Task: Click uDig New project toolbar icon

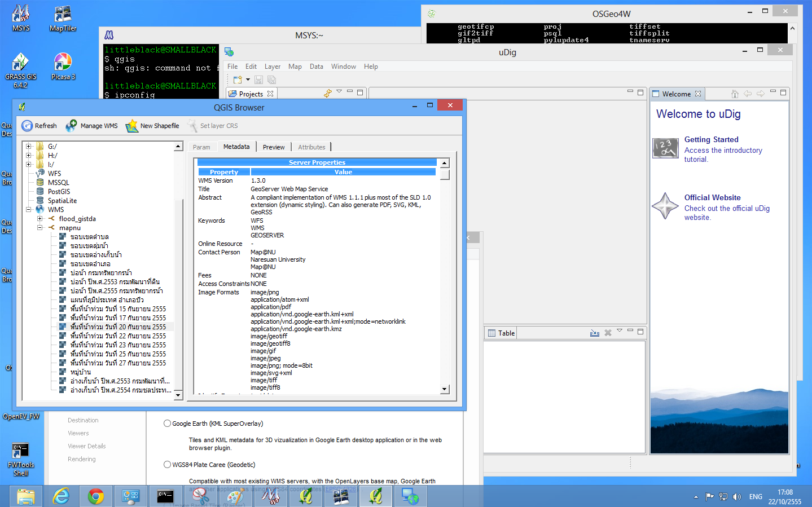Action: tap(238, 80)
